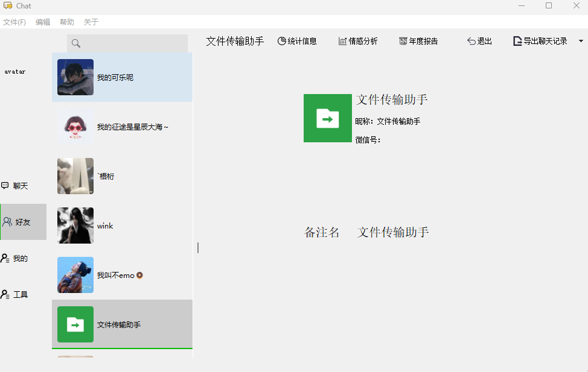Open 年度报告 annual report
The image size is (588, 372).
(x=418, y=41)
